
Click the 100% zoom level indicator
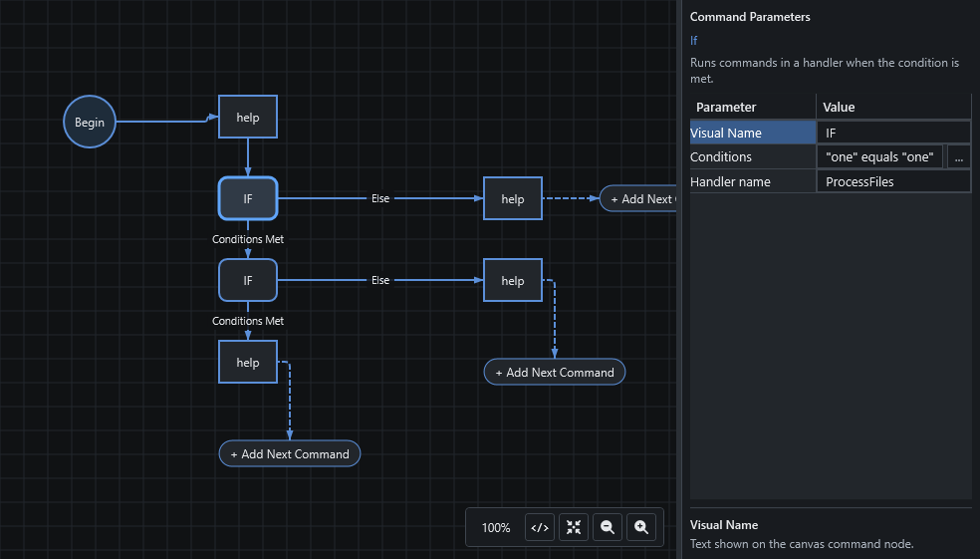tap(496, 528)
